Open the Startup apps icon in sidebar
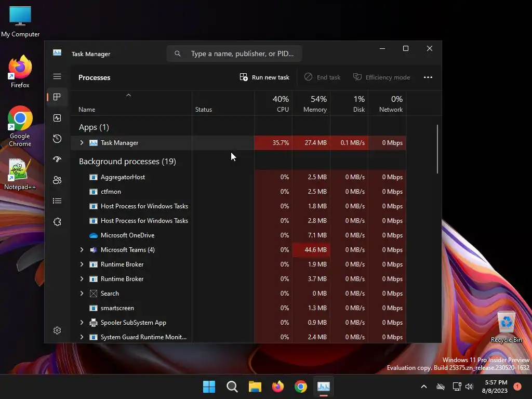Image resolution: width=532 pixels, height=399 pixels. pos(57,159)
